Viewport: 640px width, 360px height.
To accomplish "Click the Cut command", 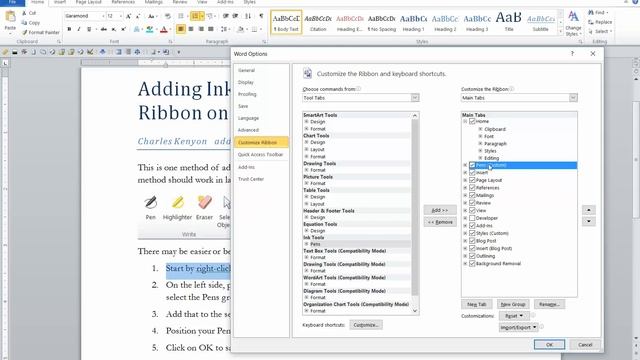I will point(29,13).
